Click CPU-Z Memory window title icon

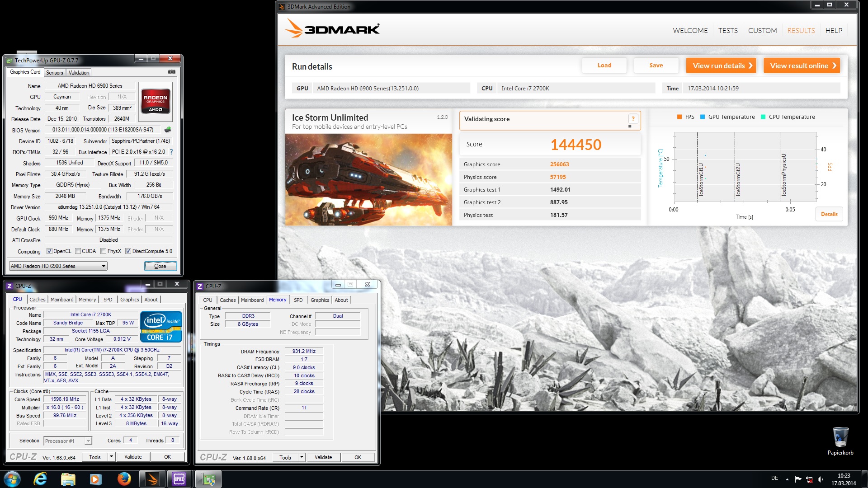(x=200, y=286)
